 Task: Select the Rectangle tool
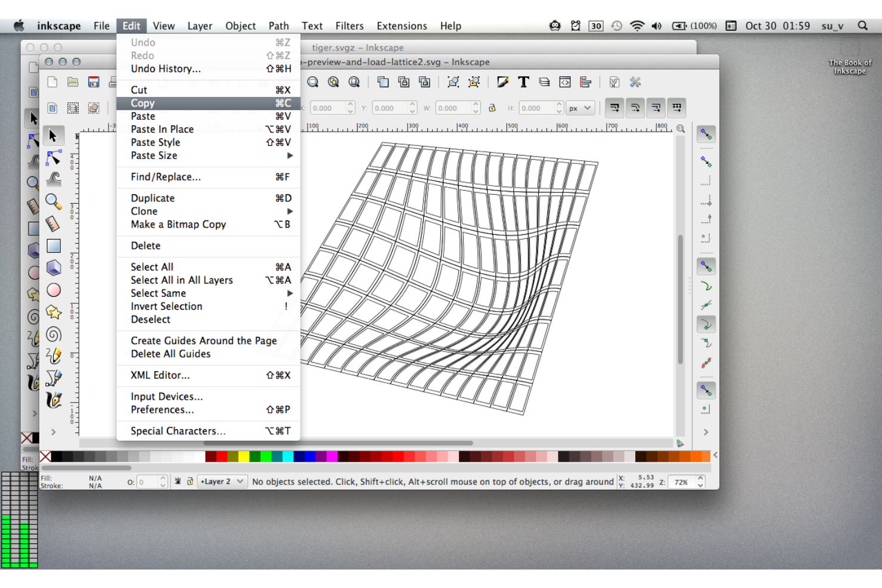coord(54,245)
